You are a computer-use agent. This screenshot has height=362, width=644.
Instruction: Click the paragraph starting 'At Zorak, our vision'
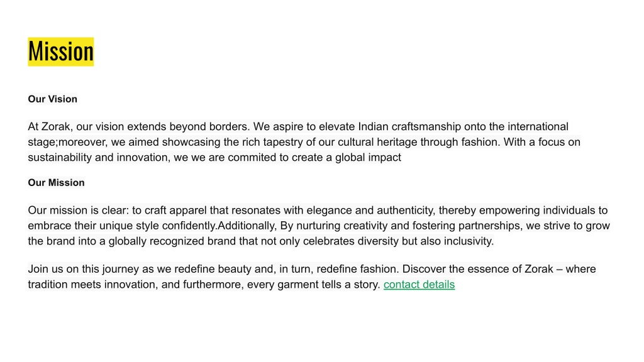pyautogui.click(x=304, y=142)
